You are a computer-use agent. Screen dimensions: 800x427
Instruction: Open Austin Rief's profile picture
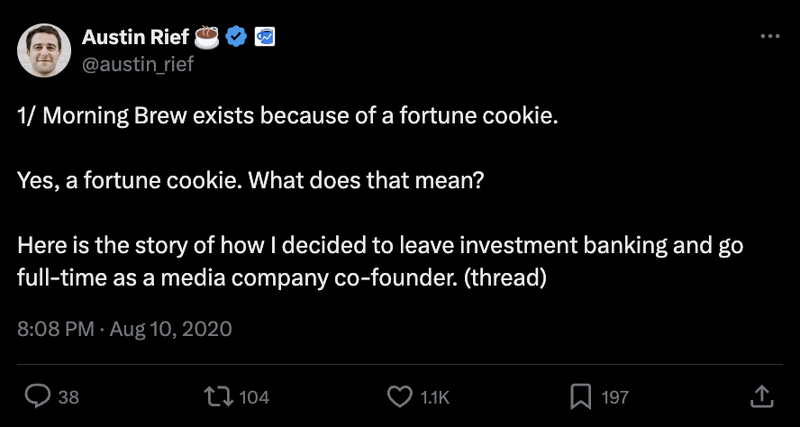pos(44,50)
